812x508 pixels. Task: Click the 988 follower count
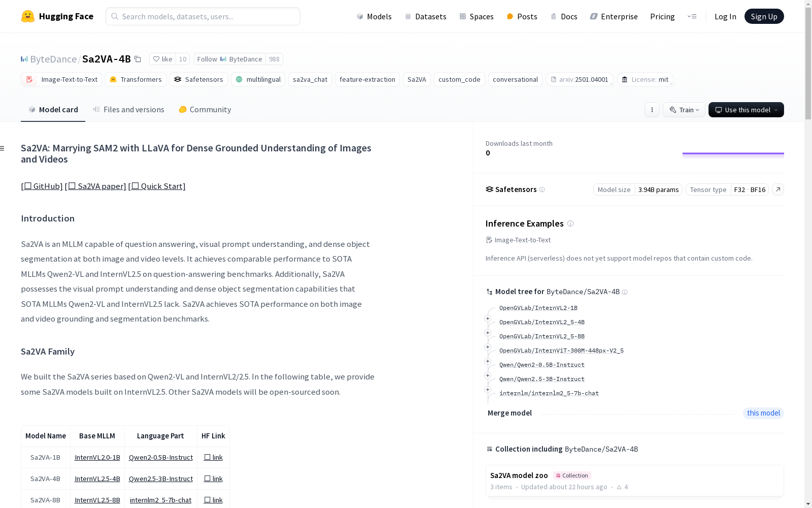[274, 59]
